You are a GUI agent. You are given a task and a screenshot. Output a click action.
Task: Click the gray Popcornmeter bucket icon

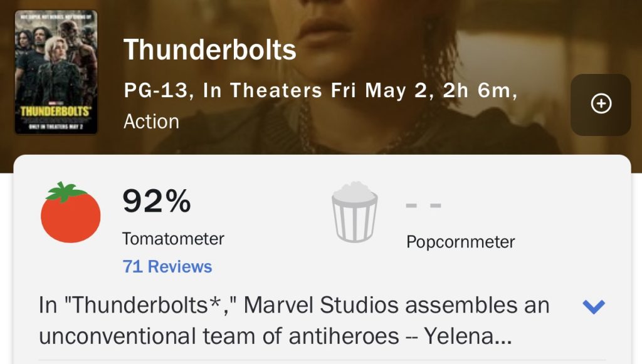355,212
